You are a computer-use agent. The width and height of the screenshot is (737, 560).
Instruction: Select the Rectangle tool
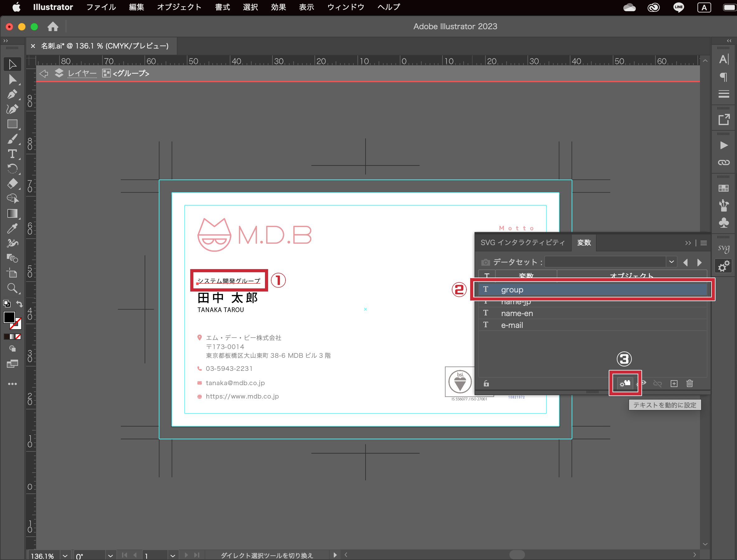coord(12,124)
